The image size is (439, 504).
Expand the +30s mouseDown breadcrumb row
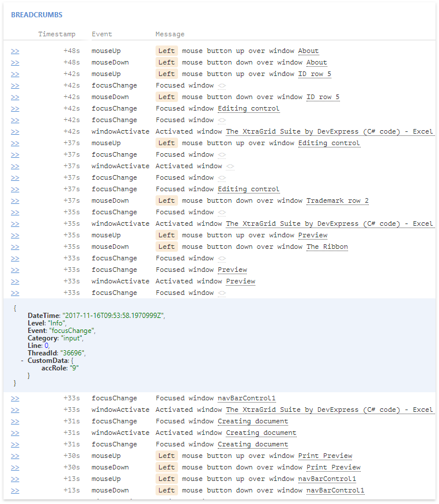15,468
